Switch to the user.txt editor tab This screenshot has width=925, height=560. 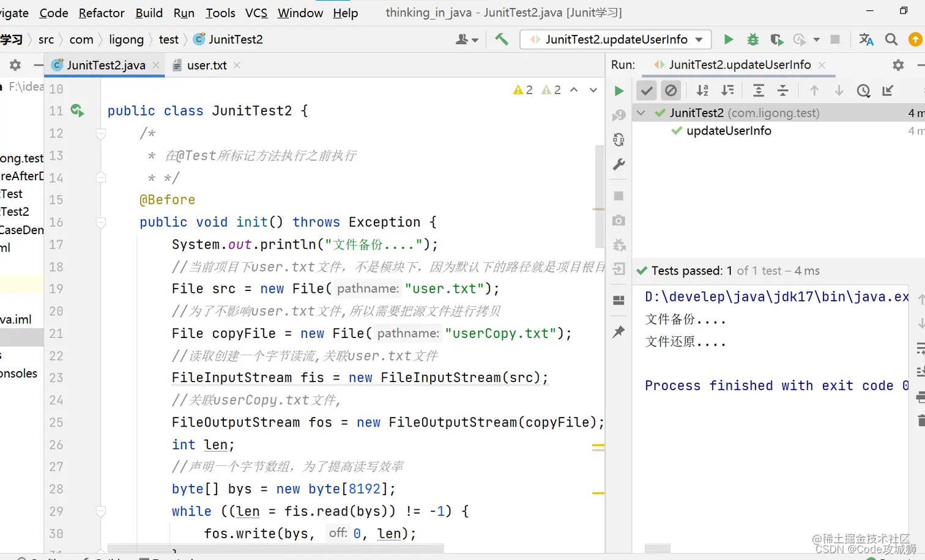(206, 65)
